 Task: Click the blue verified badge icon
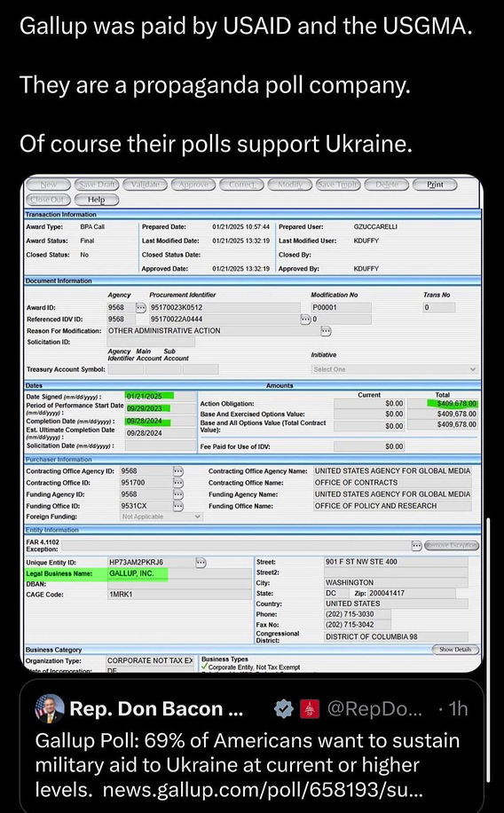tap(283, 709)
